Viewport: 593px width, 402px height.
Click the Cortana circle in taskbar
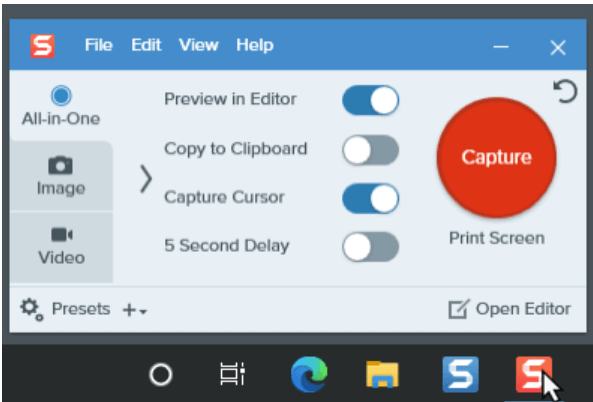tap(161, 375)
